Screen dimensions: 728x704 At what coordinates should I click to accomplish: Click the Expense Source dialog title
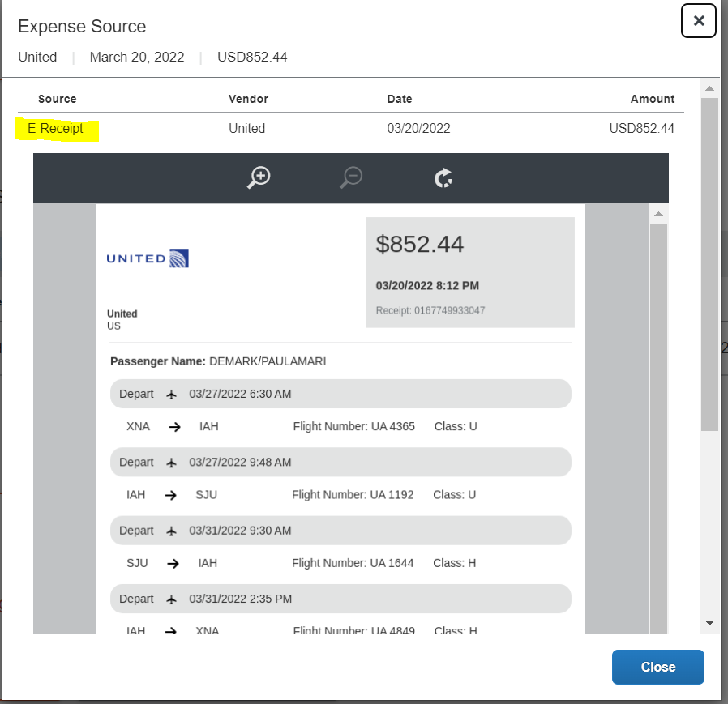click(82, 27)
